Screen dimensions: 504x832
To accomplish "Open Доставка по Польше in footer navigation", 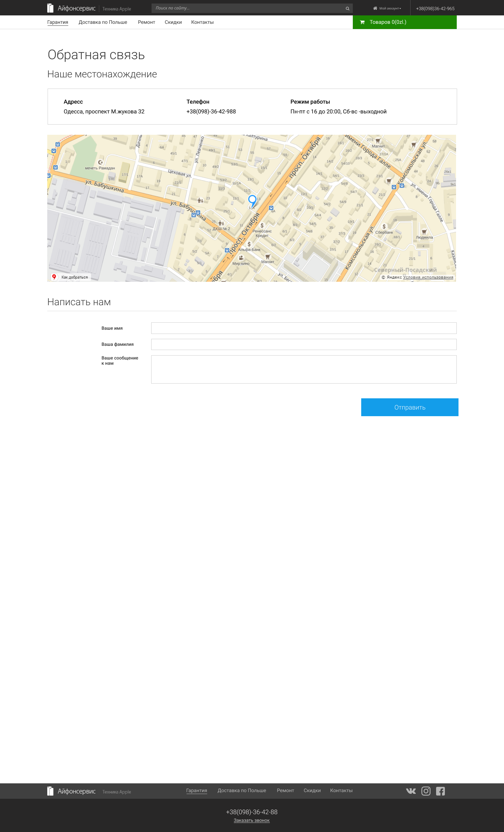I will [x=242, y=790].
